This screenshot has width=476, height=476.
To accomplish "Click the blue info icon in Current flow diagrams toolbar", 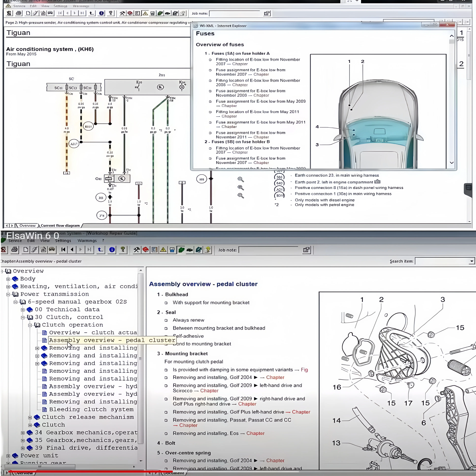I will click(x=102, y=13).
